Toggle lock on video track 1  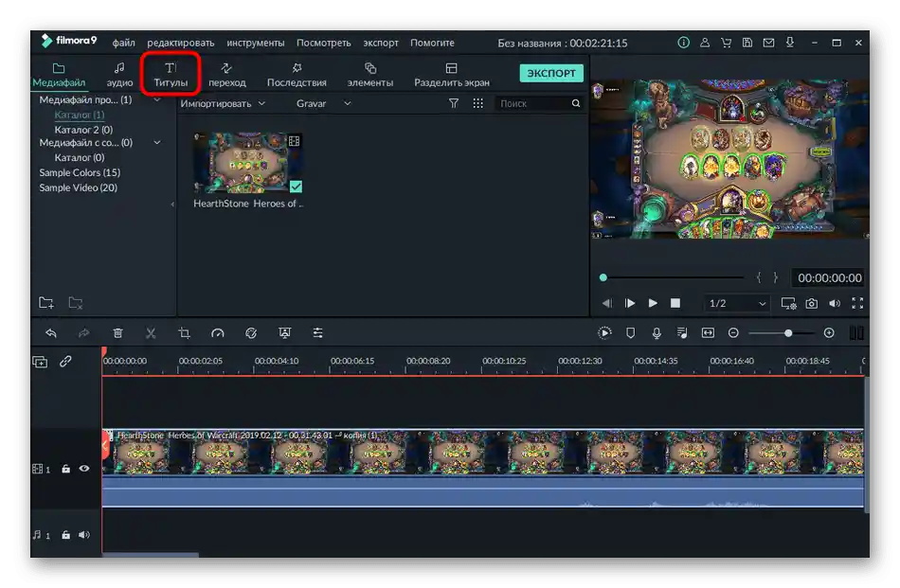(65, 469)
